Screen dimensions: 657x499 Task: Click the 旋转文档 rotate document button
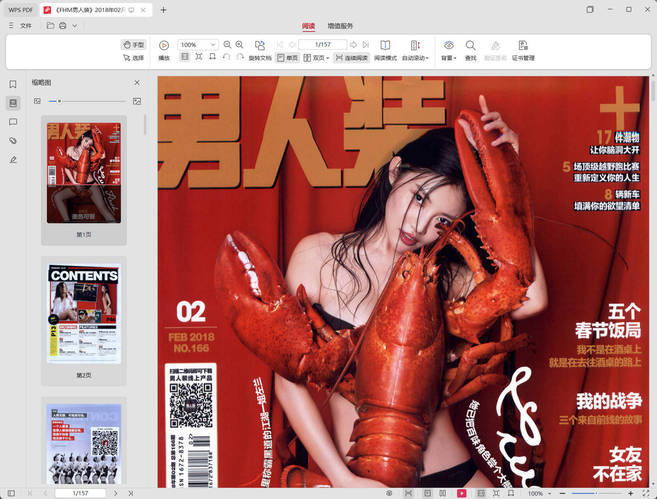click(x=259, y=58)
